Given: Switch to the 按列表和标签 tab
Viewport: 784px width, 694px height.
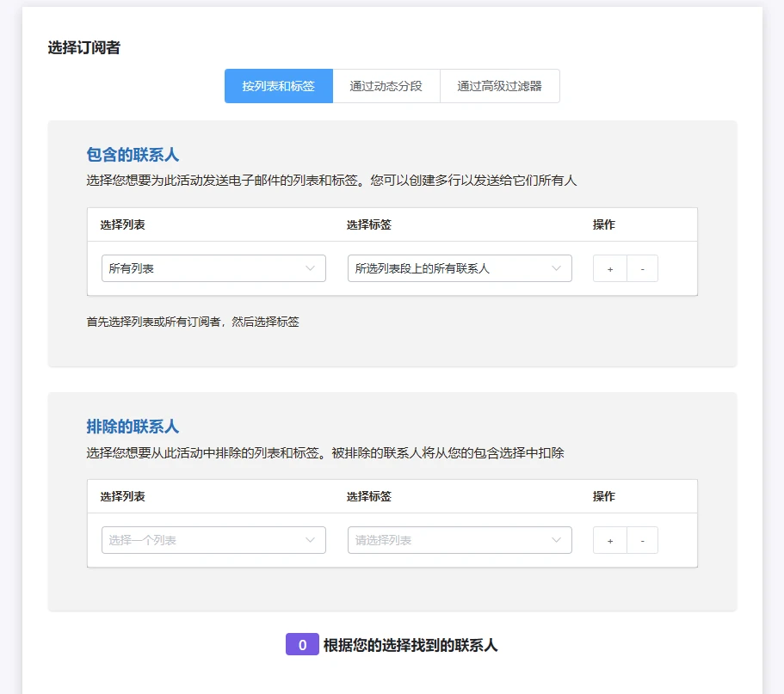Looking at the screenshot, I should 278,86.
